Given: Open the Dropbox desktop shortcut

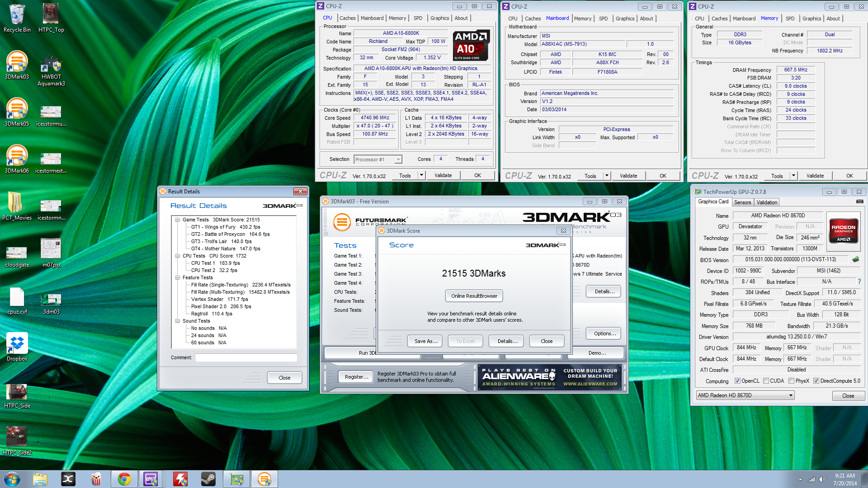Looking at the screenshot, I should pyautogui.click(x=17, y=347).
